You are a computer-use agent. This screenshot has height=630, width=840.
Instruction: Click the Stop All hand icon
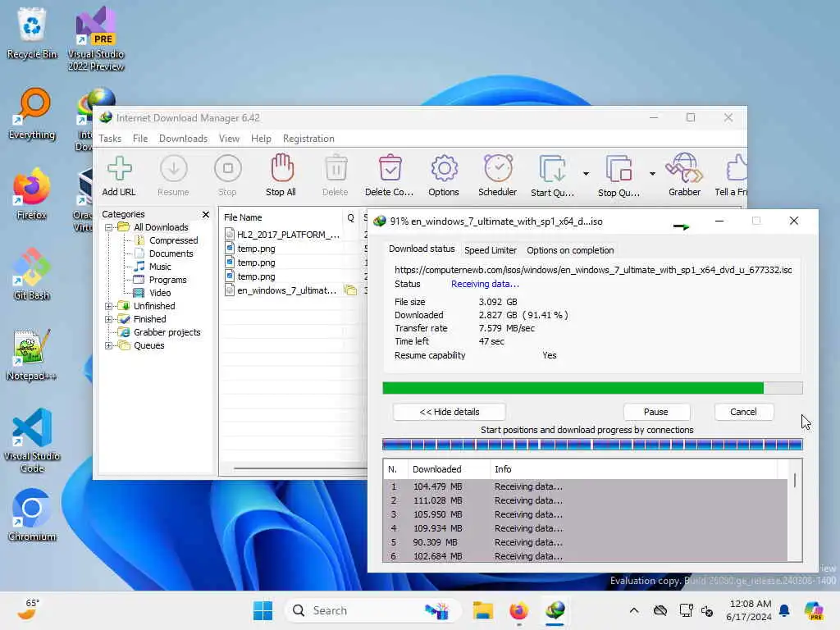pyautogui.click(x=281, y=176)
